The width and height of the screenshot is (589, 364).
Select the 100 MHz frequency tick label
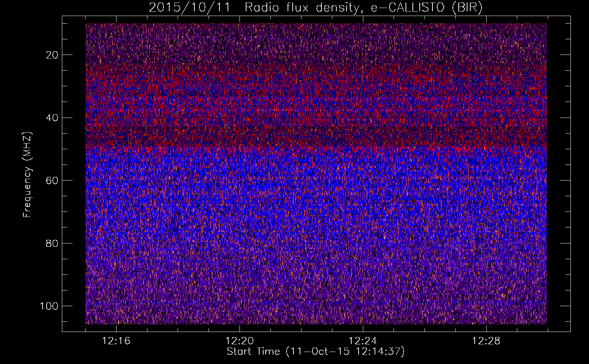tap(50, 306)
